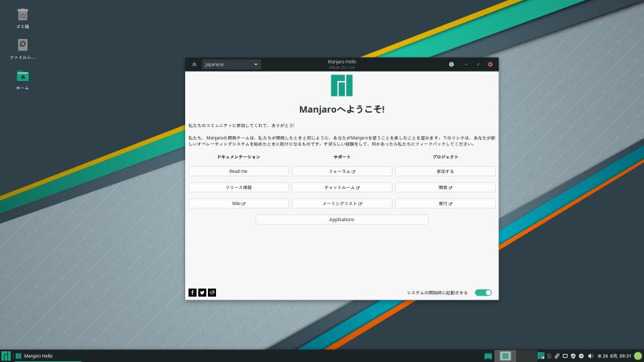
Task: Open 開発 development link button
Action: (x=445, y=188)
